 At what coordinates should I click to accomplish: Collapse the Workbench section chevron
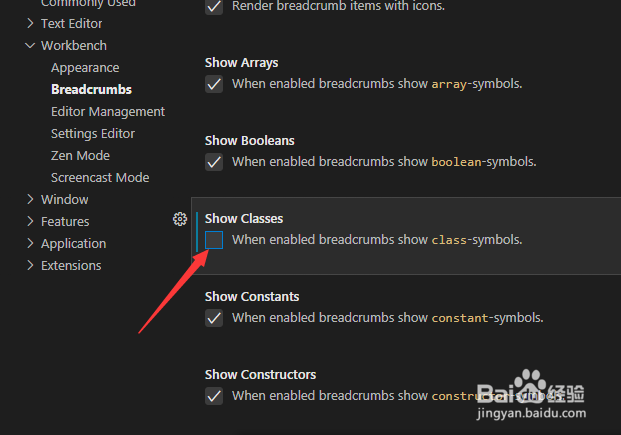(30, 46)
